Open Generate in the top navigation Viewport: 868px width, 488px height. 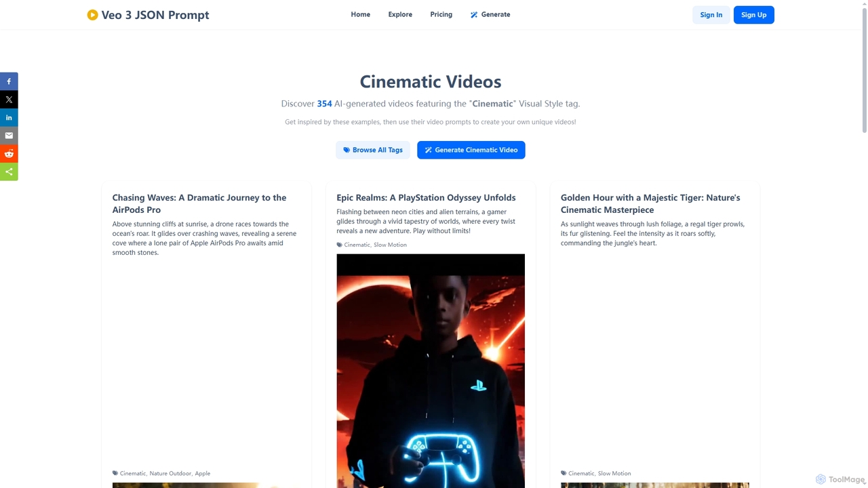click(490, 14)
